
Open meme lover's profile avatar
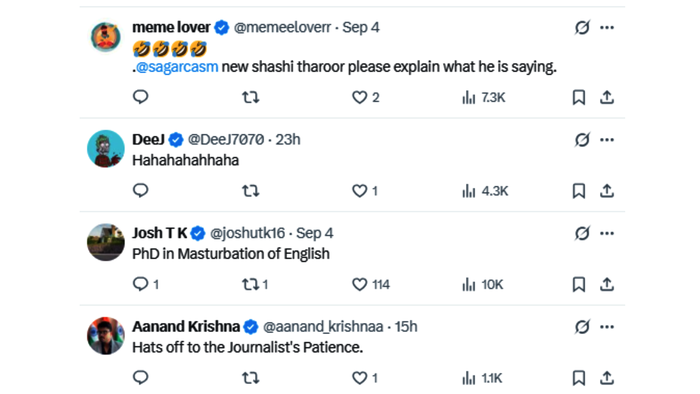pyautogui.click(x=106, y=37)
